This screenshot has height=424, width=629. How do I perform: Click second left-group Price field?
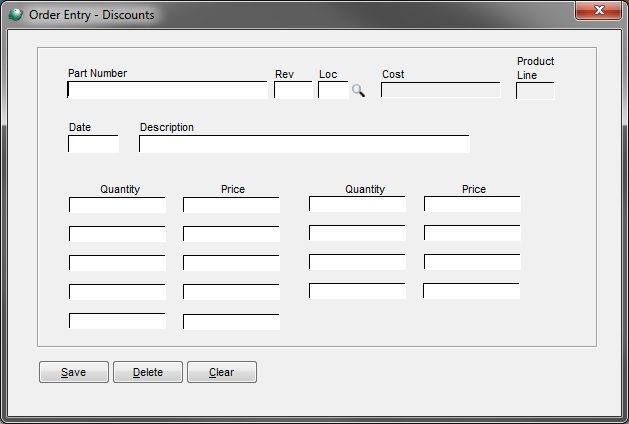(231, 234)
